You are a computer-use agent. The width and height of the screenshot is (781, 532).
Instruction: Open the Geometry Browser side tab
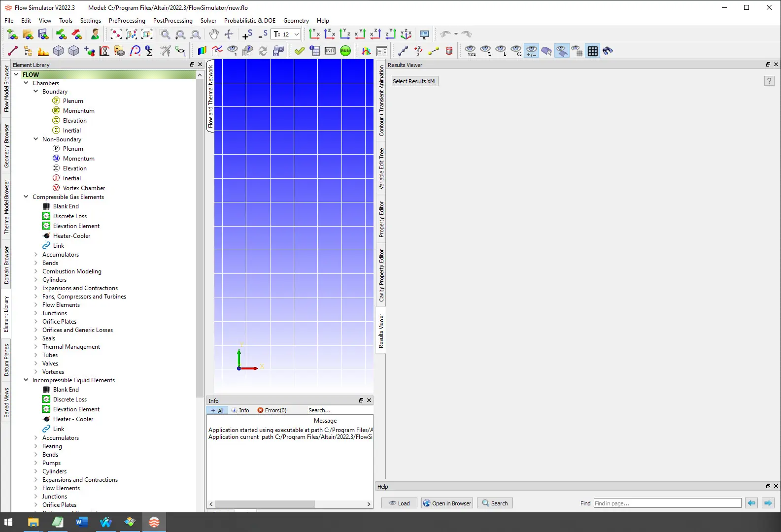(6, 146)
